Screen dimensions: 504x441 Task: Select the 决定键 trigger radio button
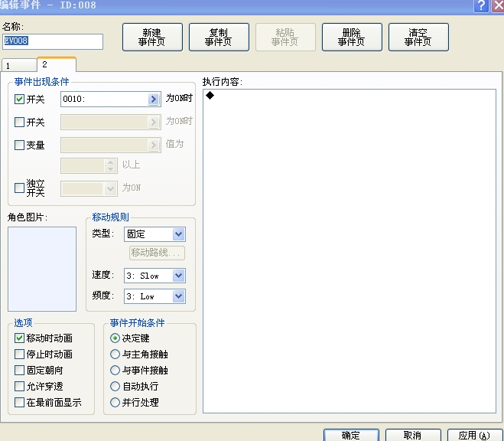(115, 338)
